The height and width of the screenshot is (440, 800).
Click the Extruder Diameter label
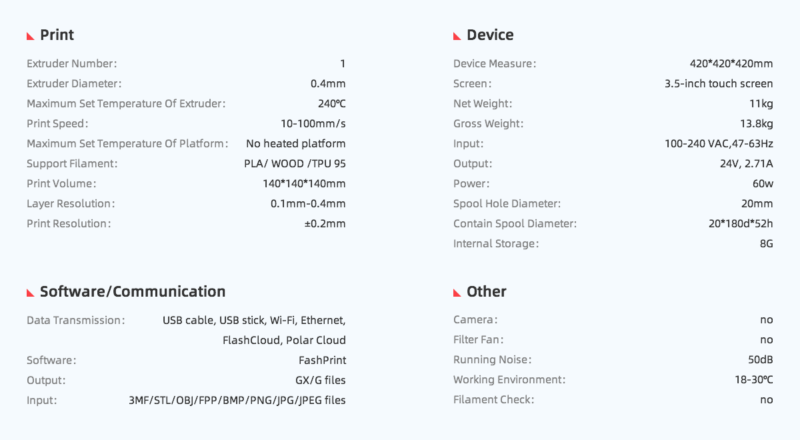74,83
